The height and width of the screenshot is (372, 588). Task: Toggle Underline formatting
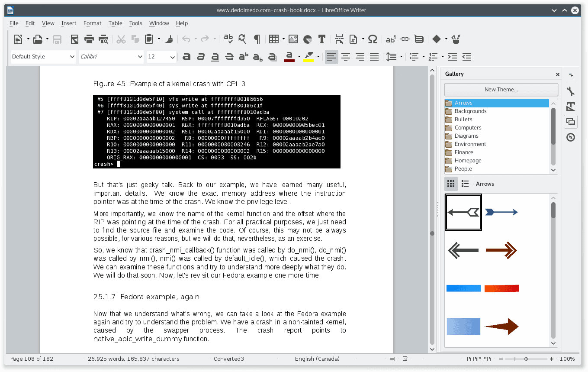[215, 57]
